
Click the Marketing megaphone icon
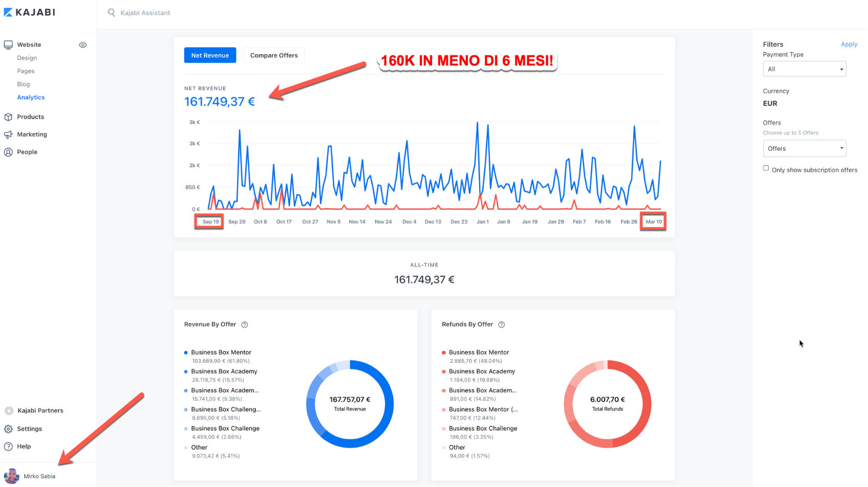pyautogui.click(x=8, y=135)
